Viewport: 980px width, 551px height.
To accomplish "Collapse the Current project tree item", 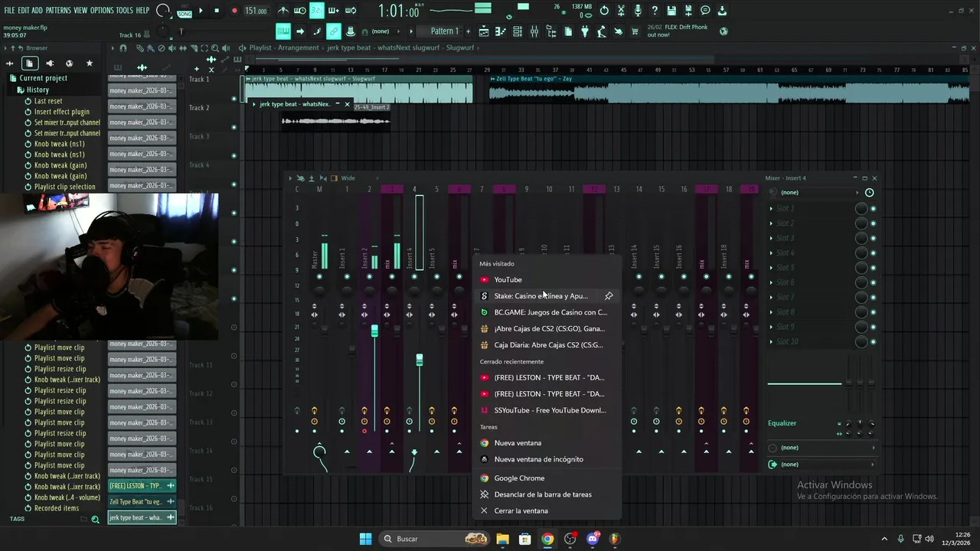I will point(43,78).
